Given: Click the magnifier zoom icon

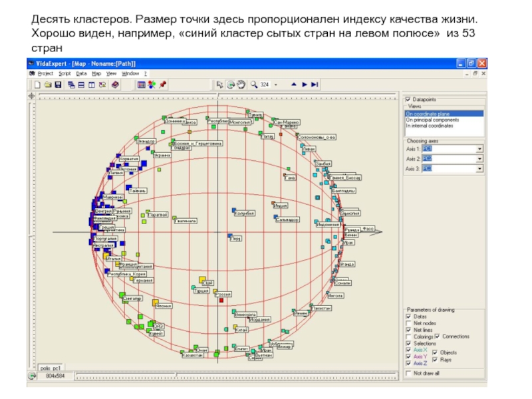Looking at the screenshot, I should tap(255, 85).
